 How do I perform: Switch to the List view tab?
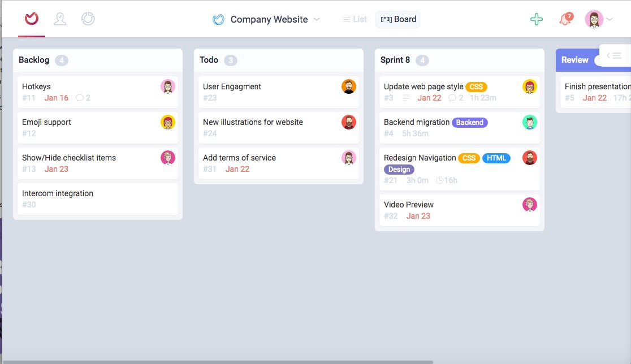pyautogui.click(x=355, y=19)
